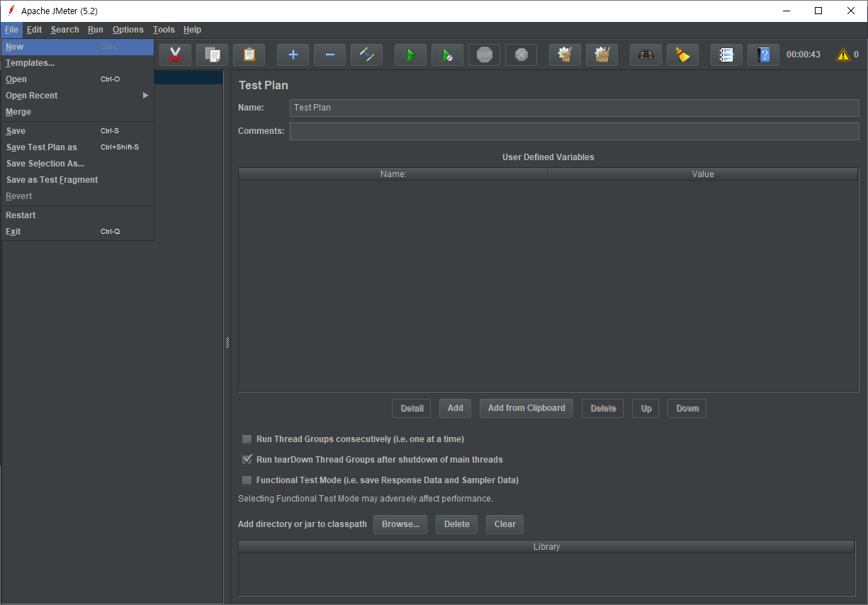Image resolution: width=868 pixels, height=605 pixels.
Task: Click the Name: column header
Action: point(393,174)
